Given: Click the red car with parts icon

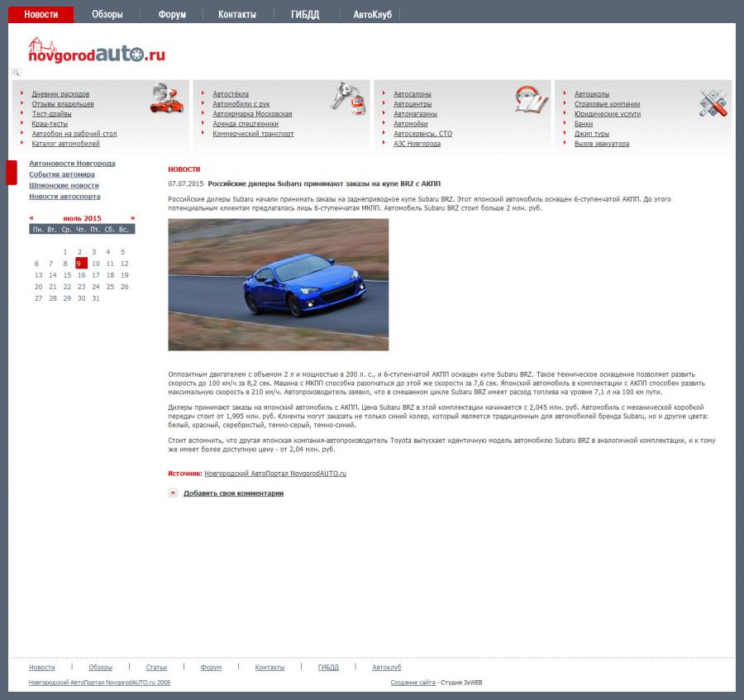Looking at the screenshot, I should 166,98.
